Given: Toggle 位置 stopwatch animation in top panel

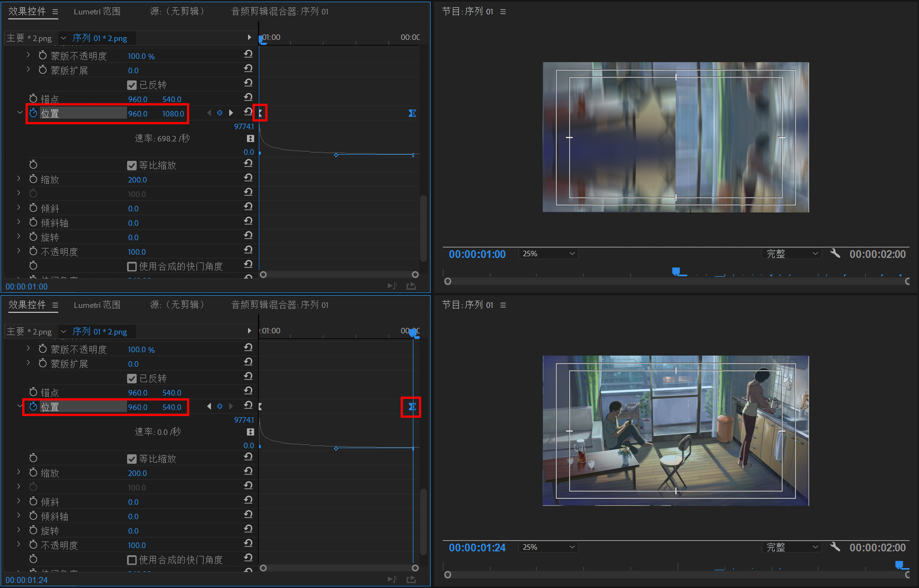Looking at the screenshot, I should tap(33, 113).
